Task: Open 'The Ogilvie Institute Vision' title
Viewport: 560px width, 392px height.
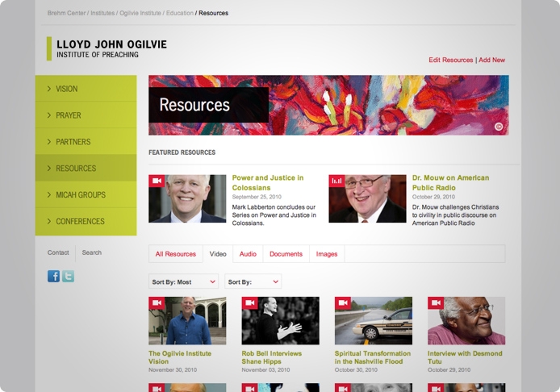Action: click(180, 357)
